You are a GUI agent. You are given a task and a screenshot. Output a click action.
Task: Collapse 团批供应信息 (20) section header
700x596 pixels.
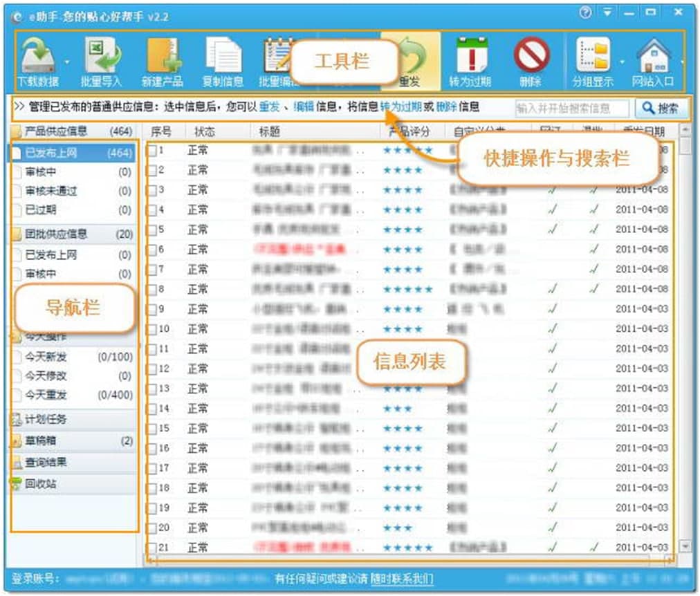(x=73, y=234)
